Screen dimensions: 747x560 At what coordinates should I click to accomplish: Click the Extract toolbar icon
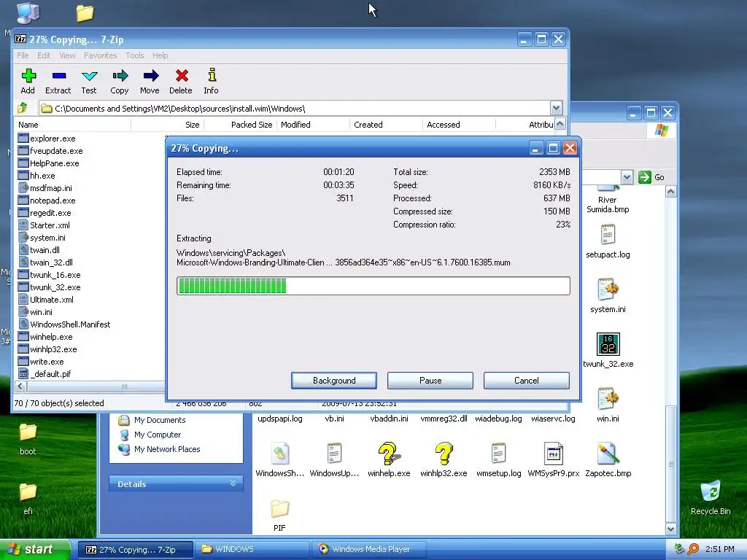(58, 81)
